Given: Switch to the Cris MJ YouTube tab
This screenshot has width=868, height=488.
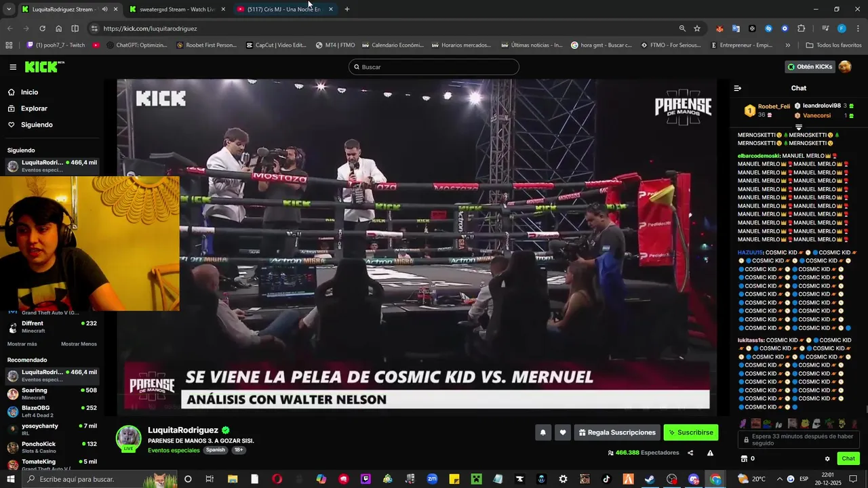Looking at the screenshot, I should [284, 9].
